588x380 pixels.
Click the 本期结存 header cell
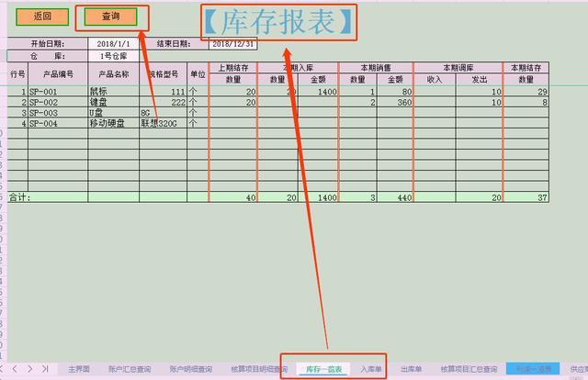click(x=526, y=68)
